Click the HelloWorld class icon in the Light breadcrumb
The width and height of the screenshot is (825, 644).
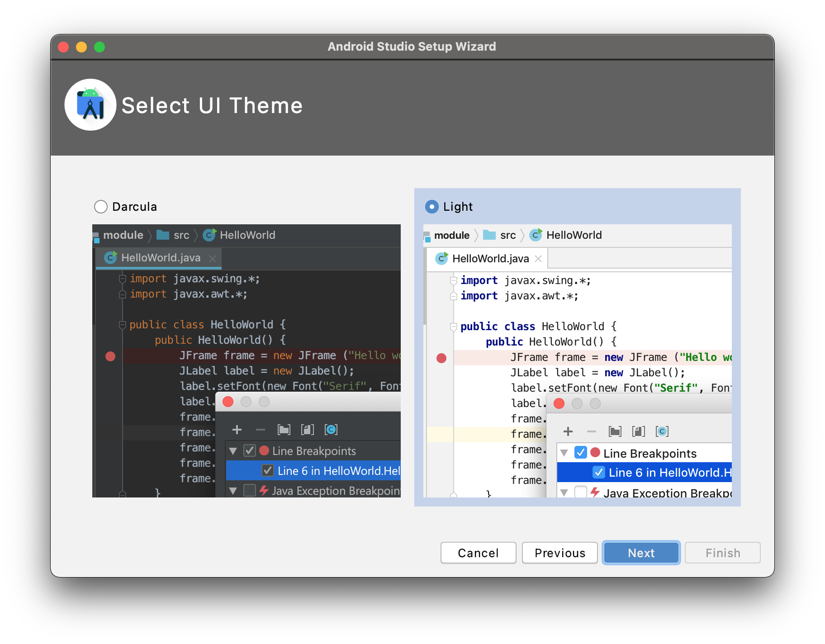click(536, 235)
